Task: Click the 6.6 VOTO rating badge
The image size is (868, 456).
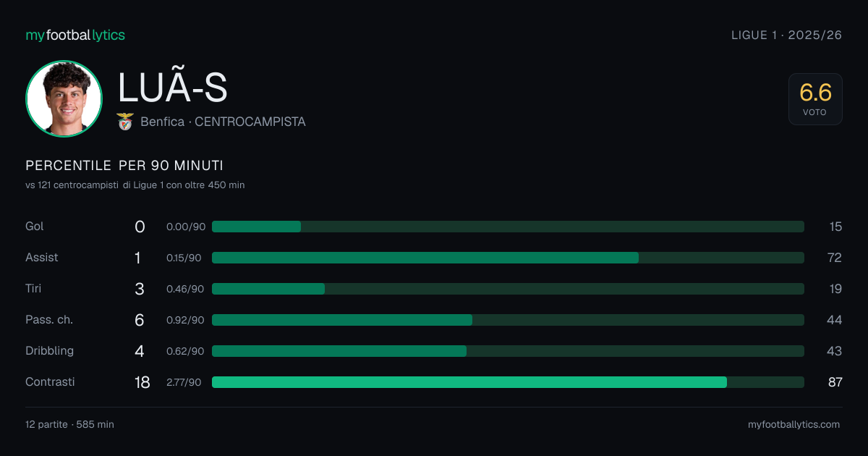Action: point(815,99)
